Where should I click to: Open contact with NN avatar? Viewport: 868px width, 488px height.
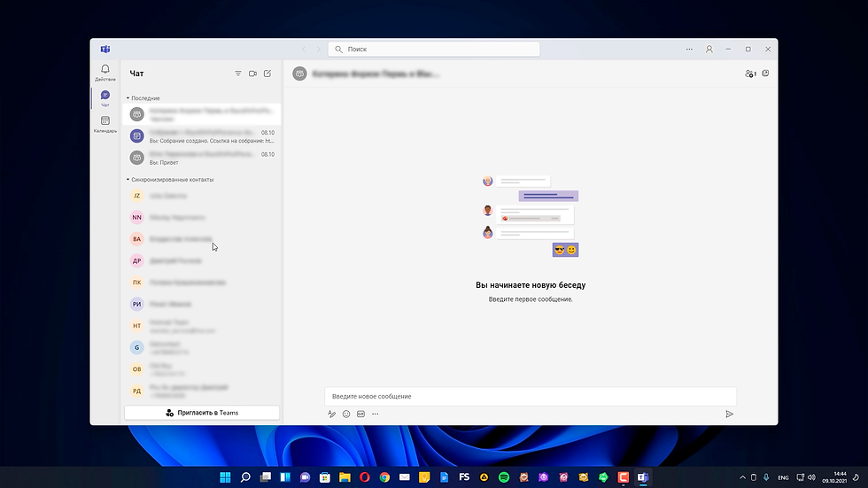[x=136, y=218]
